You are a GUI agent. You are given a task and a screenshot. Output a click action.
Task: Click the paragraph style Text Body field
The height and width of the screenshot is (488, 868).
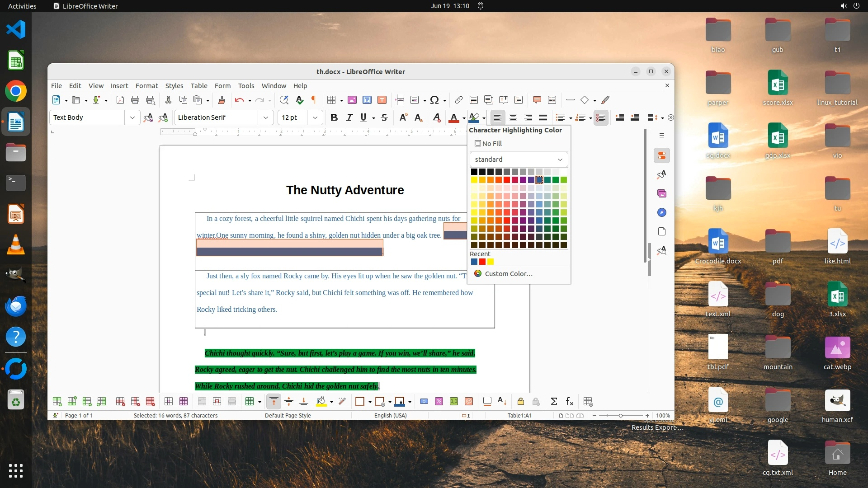click(x=87, y=117)
